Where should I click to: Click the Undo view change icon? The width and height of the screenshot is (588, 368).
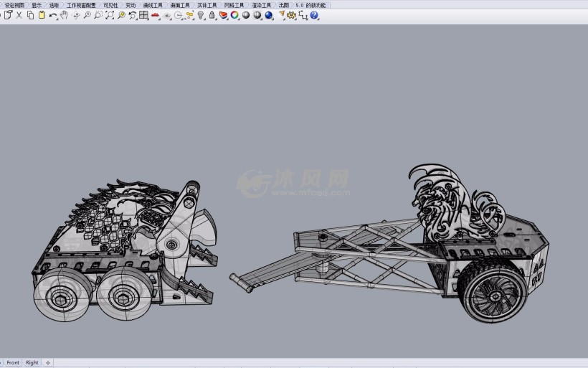pos(133,15)
